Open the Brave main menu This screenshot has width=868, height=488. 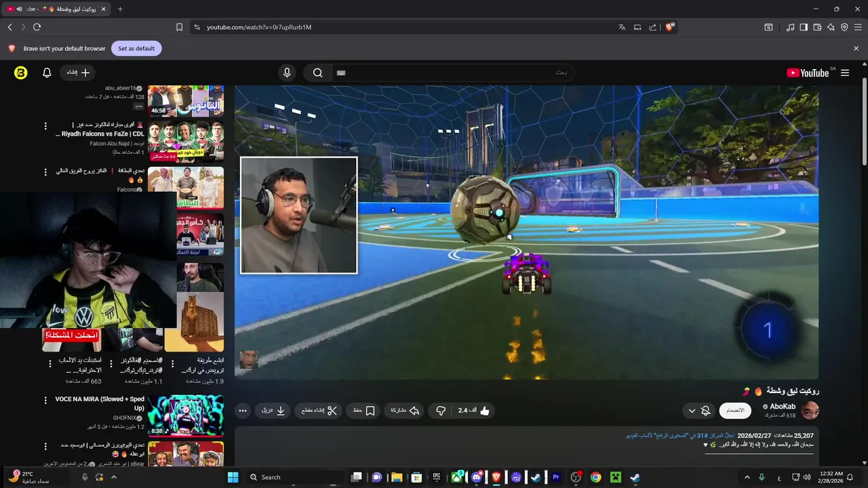858,27
